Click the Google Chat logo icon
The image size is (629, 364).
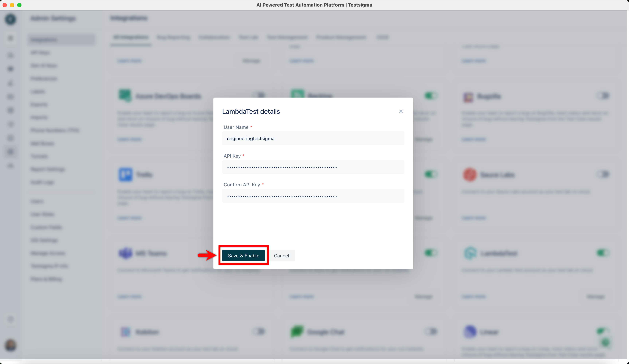[x=297, y=332]
